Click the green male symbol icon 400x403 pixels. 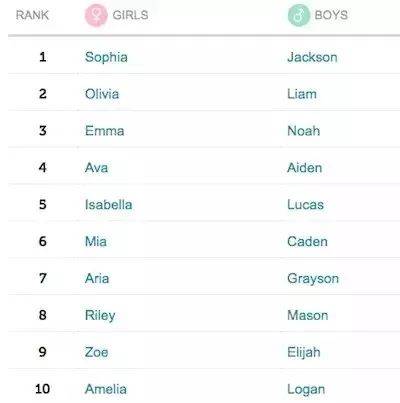tap(299, 15)
